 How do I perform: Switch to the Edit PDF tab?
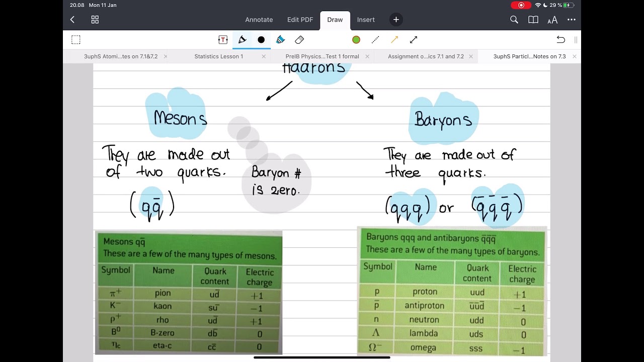(300, 20)
